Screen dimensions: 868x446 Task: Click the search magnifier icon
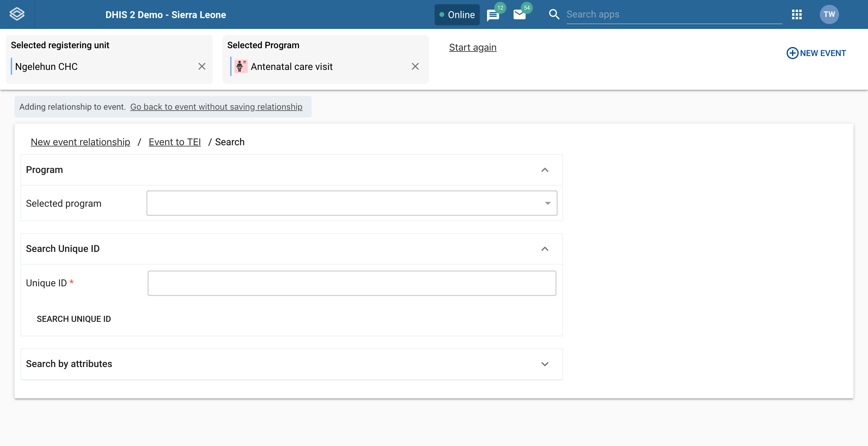tap(554, 14)
